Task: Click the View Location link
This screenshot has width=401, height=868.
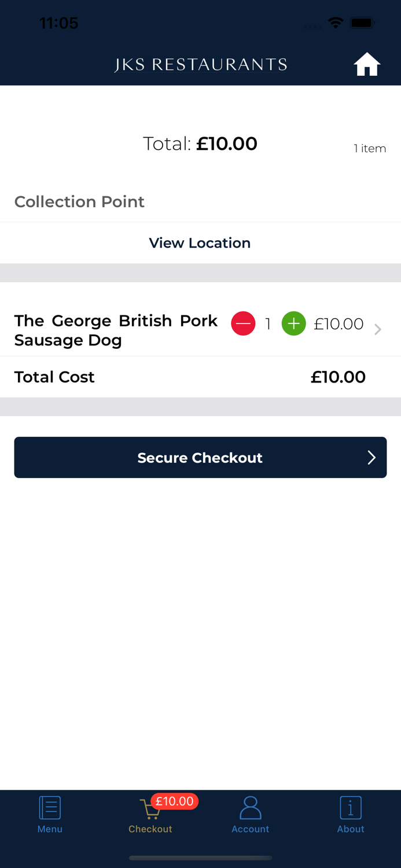Action: [x=200, y=243]
